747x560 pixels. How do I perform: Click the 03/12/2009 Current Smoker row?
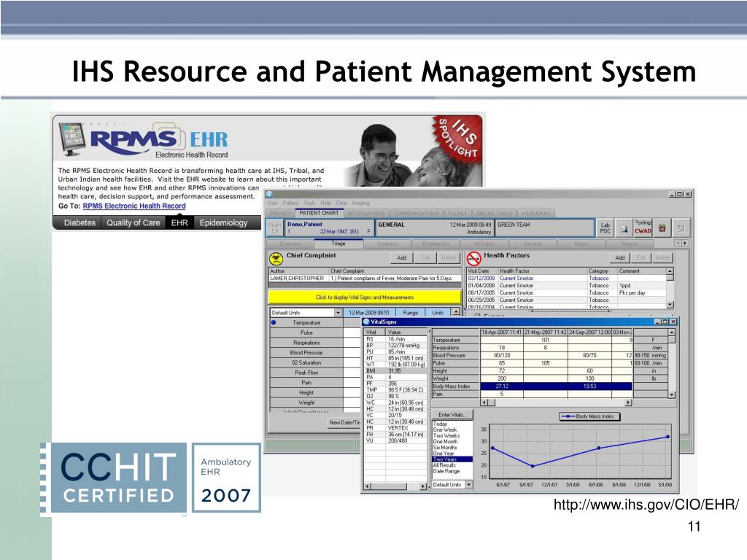[x=566, y=278]
